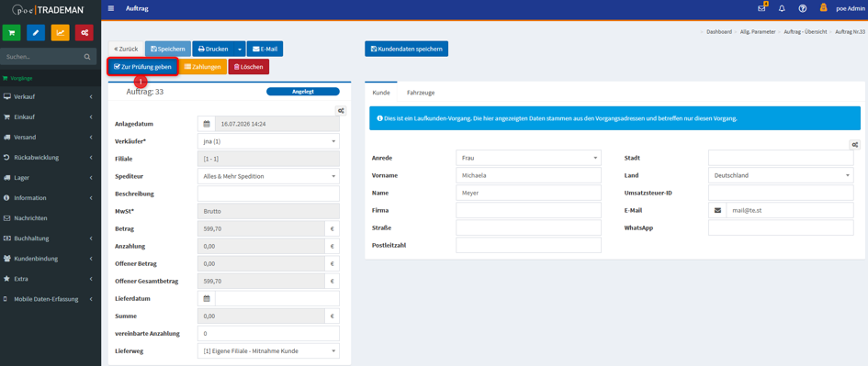Viewport: 868px width, 366px height.
Task: Open Nachrichten in the sidebar
Action: [51, 218]
